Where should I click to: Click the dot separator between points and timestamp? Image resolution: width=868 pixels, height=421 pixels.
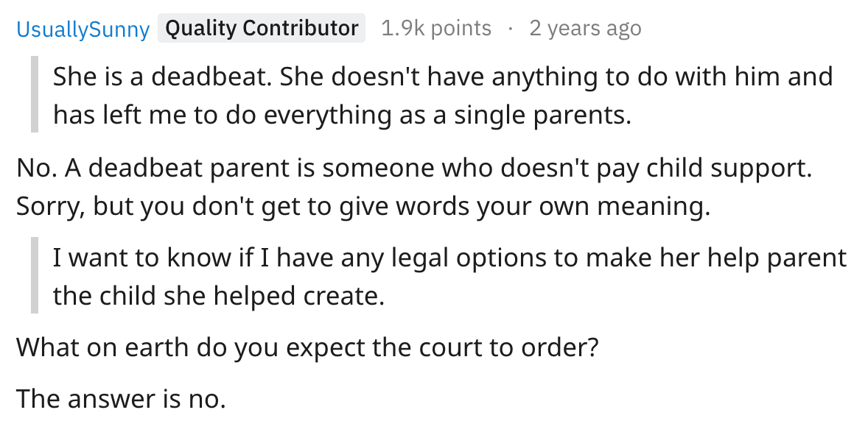pos(511,28)
